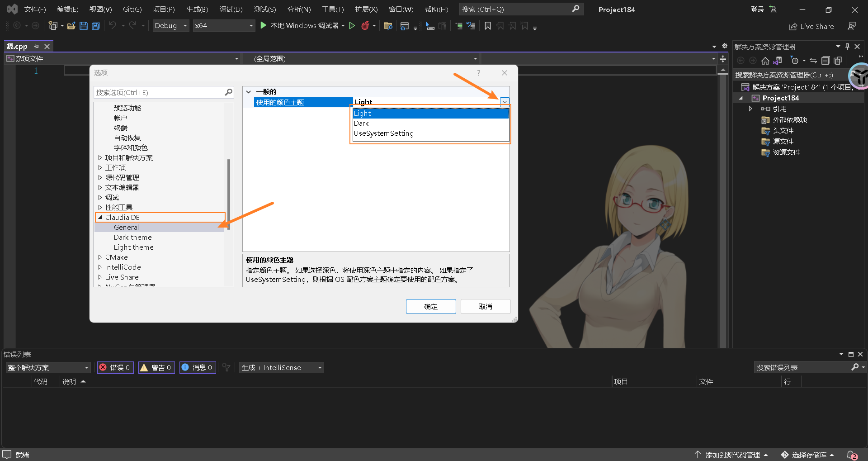This screenshot has width=868, height=461.
Task: Click the Home icon in Solution Explorer
Action: click(765, 61)
